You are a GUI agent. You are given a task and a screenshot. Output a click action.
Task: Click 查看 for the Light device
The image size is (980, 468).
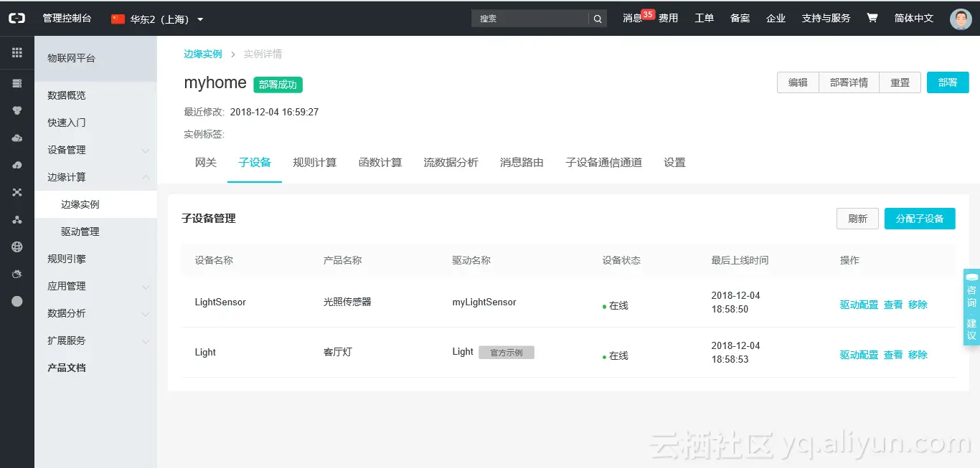893,355
